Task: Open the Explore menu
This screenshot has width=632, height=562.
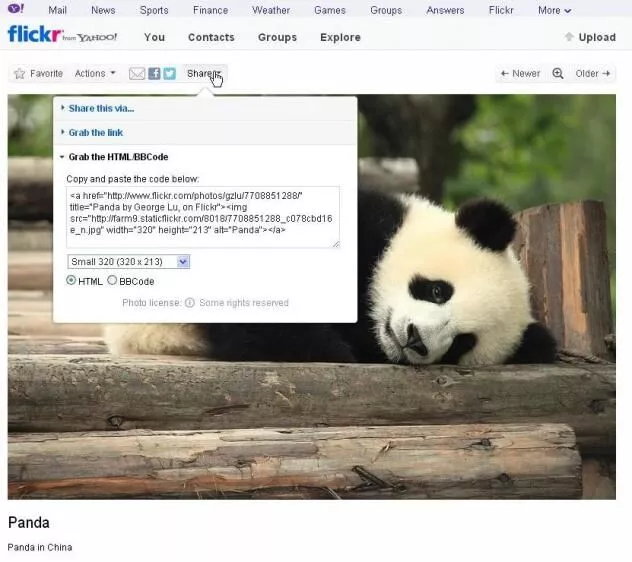Action: 340,37
